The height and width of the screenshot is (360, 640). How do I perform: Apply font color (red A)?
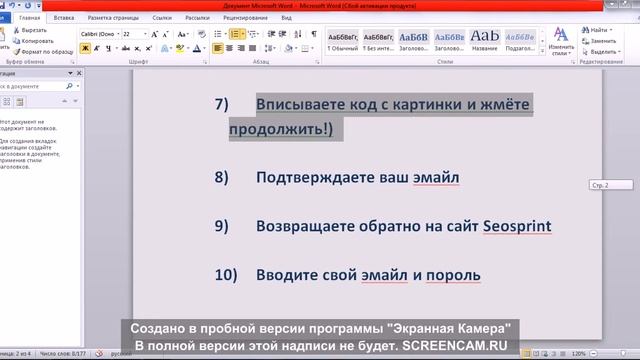(x=197, y=49)
